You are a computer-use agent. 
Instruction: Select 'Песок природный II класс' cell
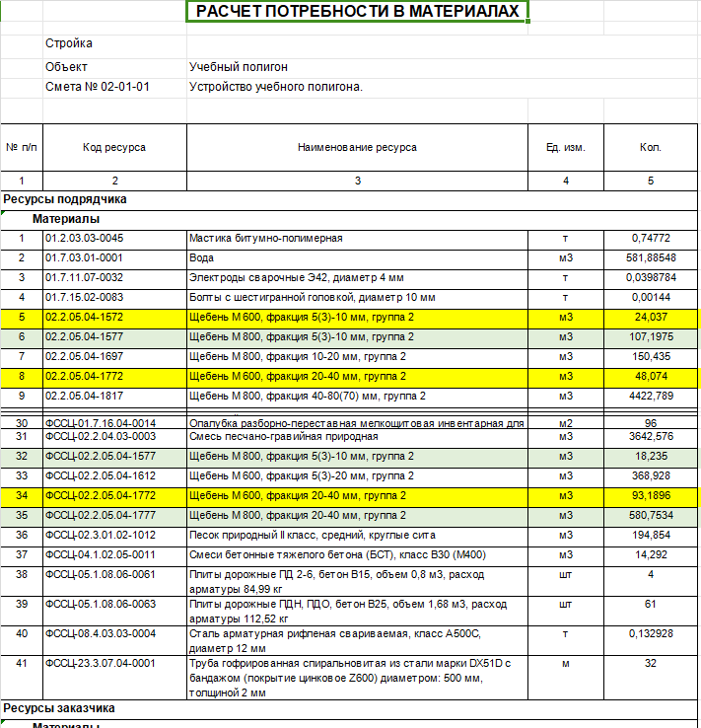pos(357,536)
